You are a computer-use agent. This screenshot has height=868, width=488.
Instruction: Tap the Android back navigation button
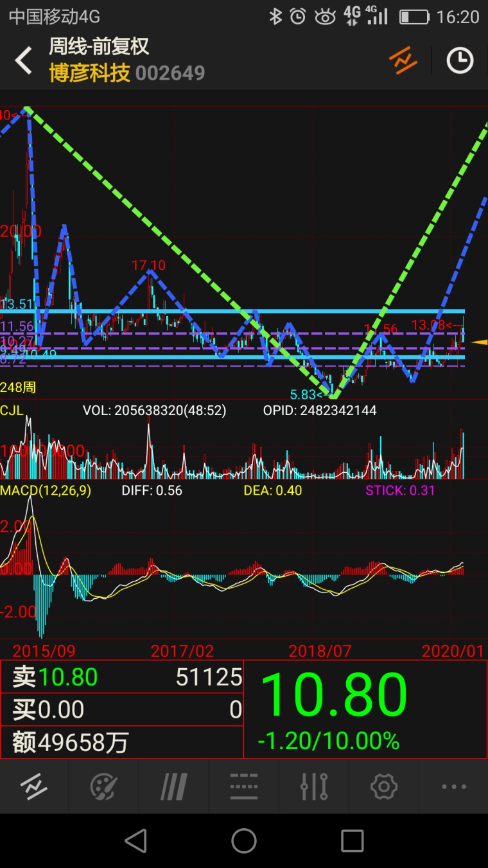(x=135, y=840)
